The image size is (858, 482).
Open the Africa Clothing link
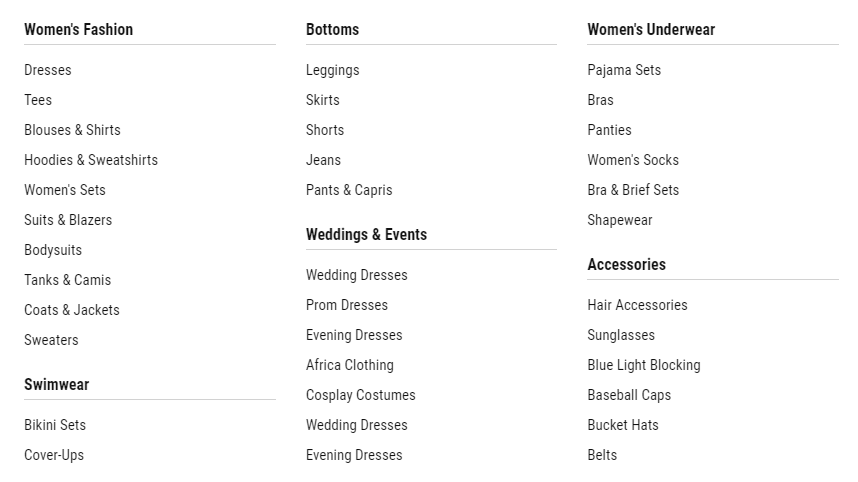[350, 365]
